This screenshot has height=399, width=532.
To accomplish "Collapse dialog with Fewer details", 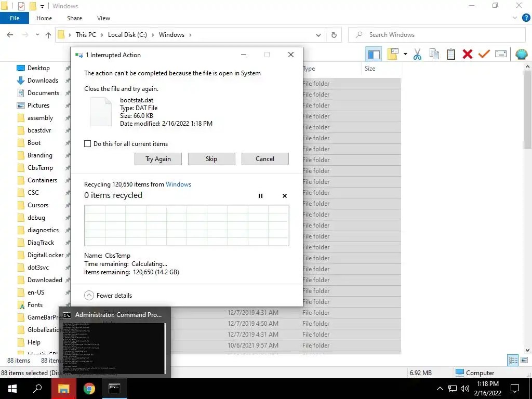I will pos(108,295).
